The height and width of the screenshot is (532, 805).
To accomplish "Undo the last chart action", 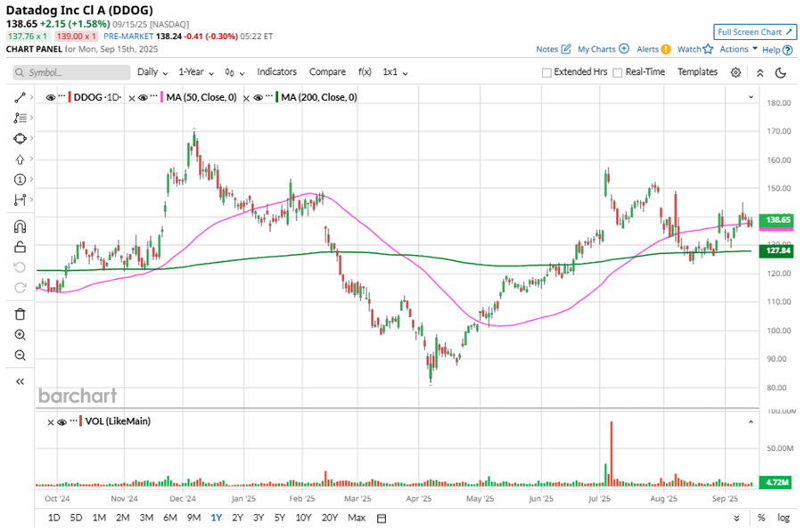I will point(20,267).
